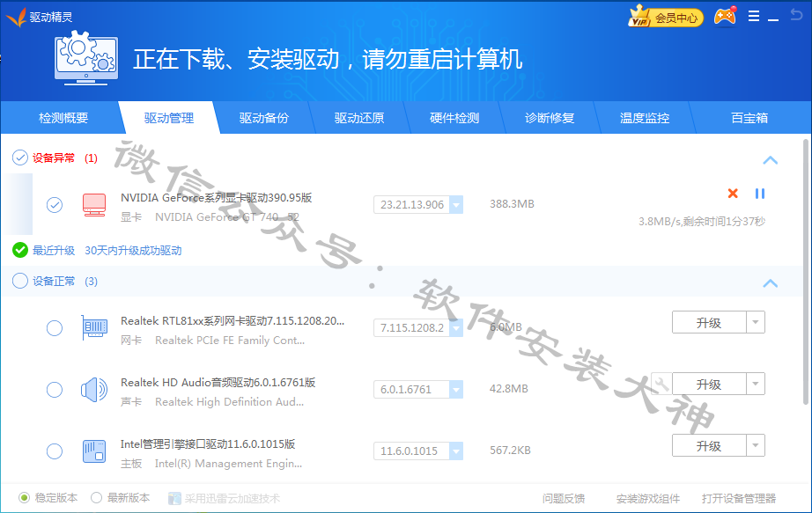Upgrade the Intel management engine driver
812x513 pixels.
click(709, 446)
